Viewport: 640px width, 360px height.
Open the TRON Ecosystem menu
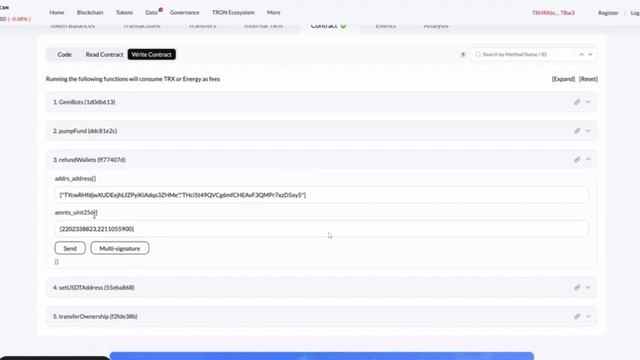233,13
